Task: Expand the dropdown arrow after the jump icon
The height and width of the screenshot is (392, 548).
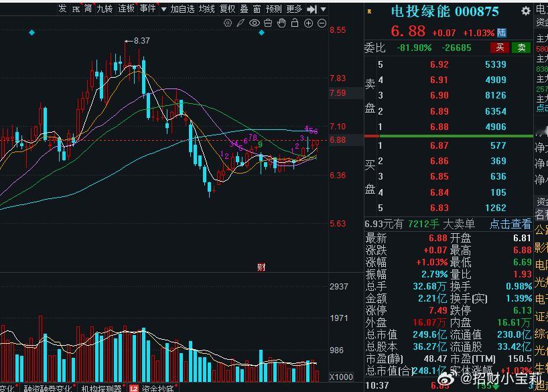Action: [x=324, y=9]
